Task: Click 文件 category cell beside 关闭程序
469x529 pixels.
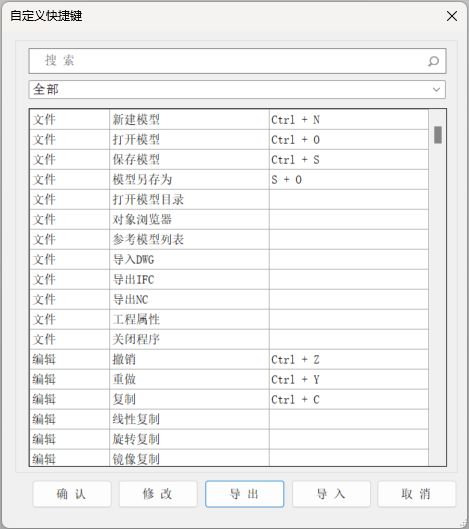Action: 70,339
